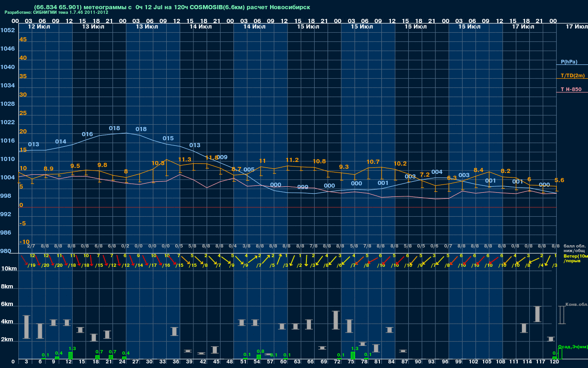Viewport: 588px width, 368px height.
Task: Click the temperature value 8.4
Action: (x=479, y=170)
